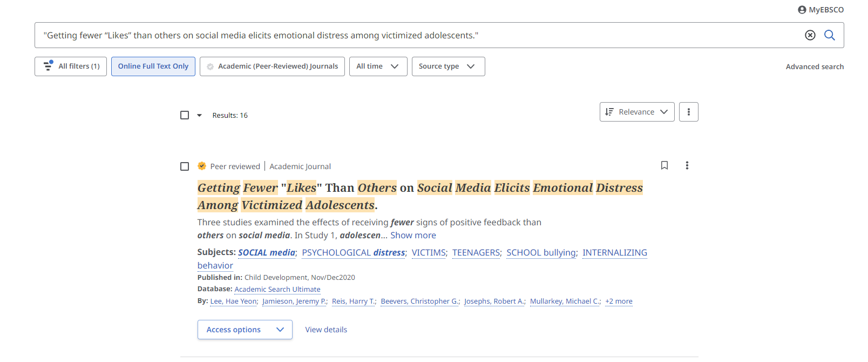
Task: Select the checkbox for the Getting Fewer Likes article
Action: point(185,166)
